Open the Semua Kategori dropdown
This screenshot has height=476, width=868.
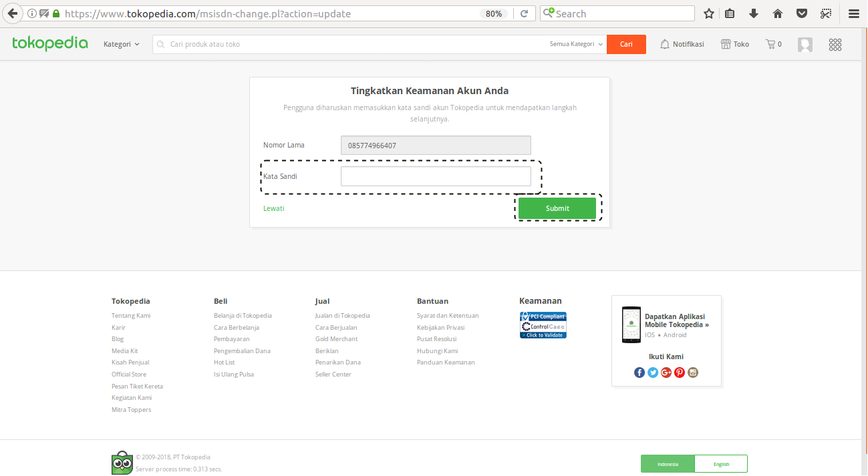(x=576, y=44)
